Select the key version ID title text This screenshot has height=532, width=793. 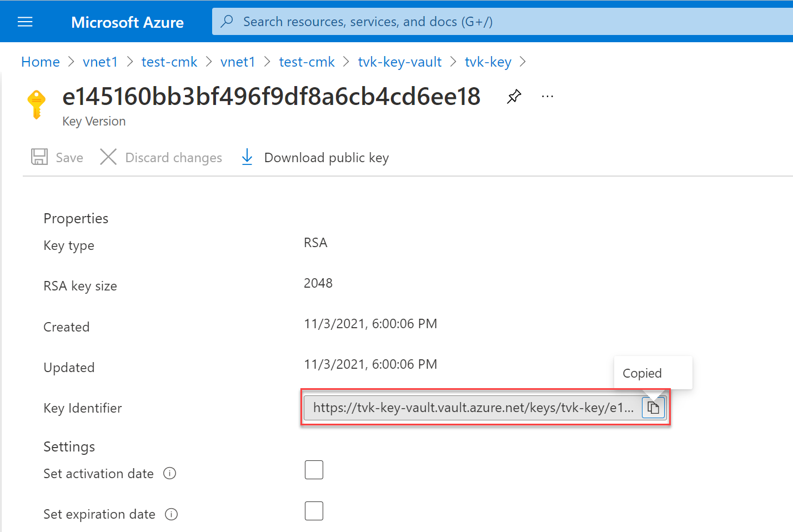coord(272,96)
